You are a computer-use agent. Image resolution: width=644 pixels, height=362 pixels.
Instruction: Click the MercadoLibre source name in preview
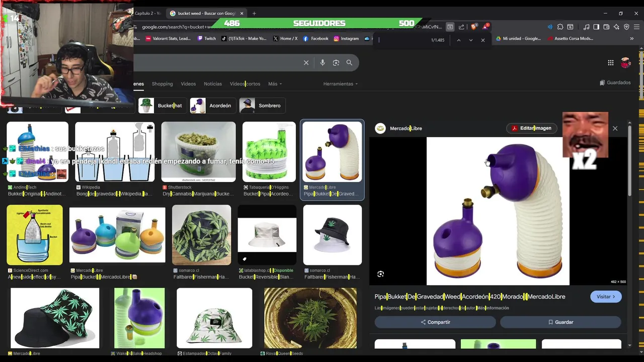(406, 128)
